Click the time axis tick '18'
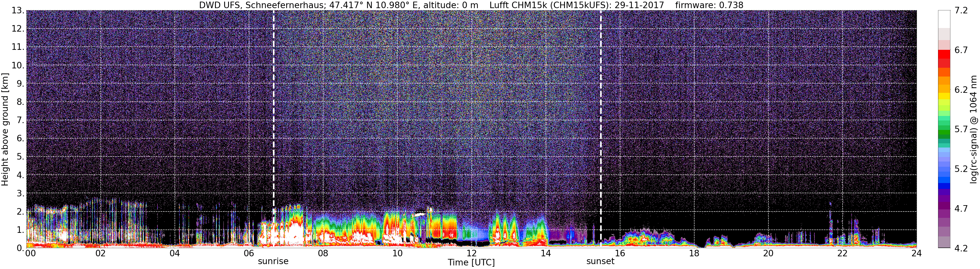Screen dimensions: 980x269 coord(694,253)
